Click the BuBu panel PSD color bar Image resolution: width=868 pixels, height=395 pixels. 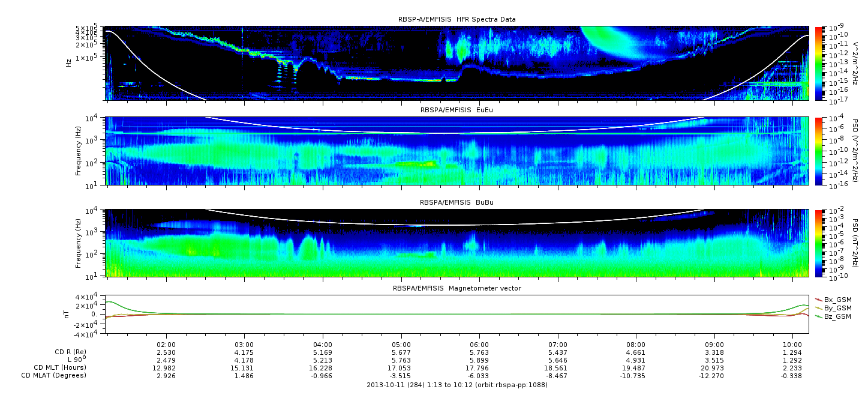tap(818, 243)
